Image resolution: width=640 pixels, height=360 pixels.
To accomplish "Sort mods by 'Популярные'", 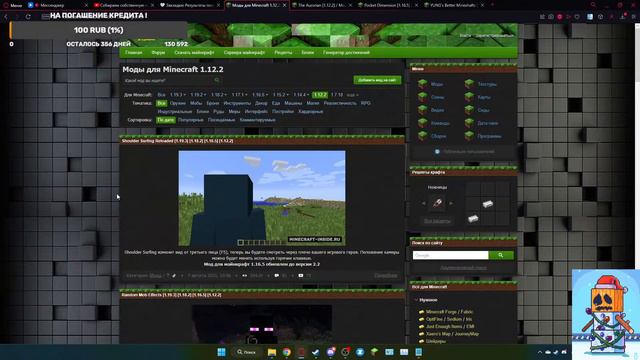I will pos(191,120).
